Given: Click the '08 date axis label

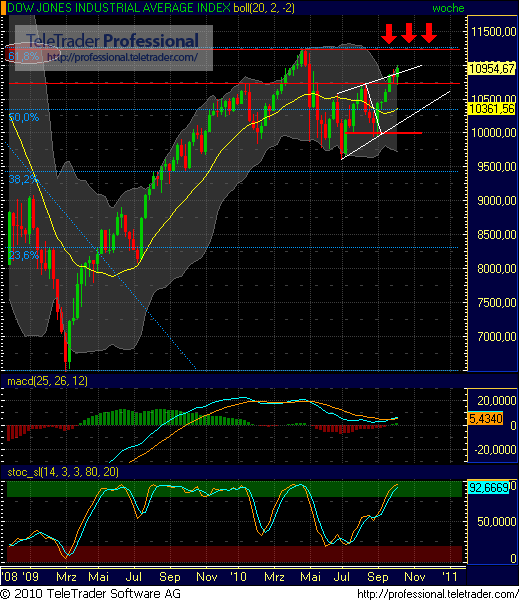Looking at the screenshot, I should point(9,577).
